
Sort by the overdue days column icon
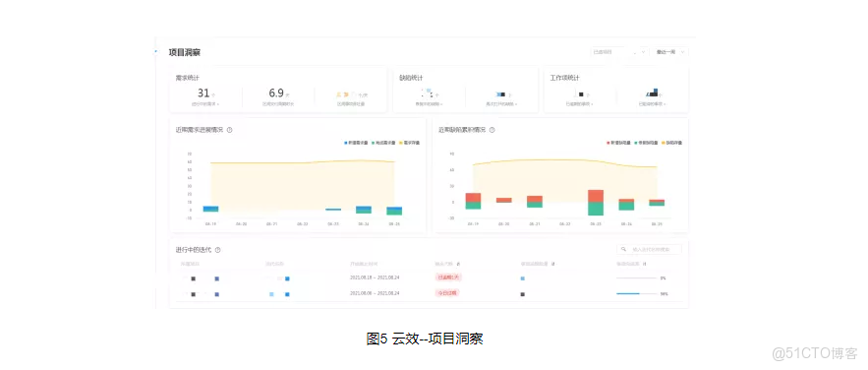click(x=458, y=264)
